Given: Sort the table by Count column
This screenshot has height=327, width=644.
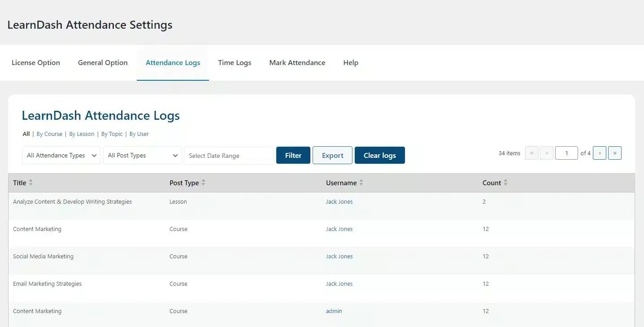Looking at the screenshot, I should pyautogui.click(x=506, y=183).
